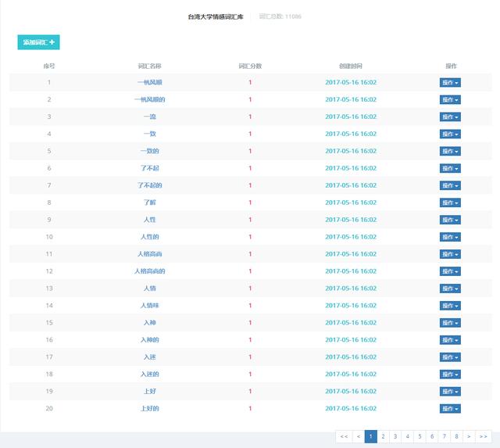Open 操作 dropdown for row 9 人性
The width and height of the screenshot is (500, 448).
tap(450, 220)
